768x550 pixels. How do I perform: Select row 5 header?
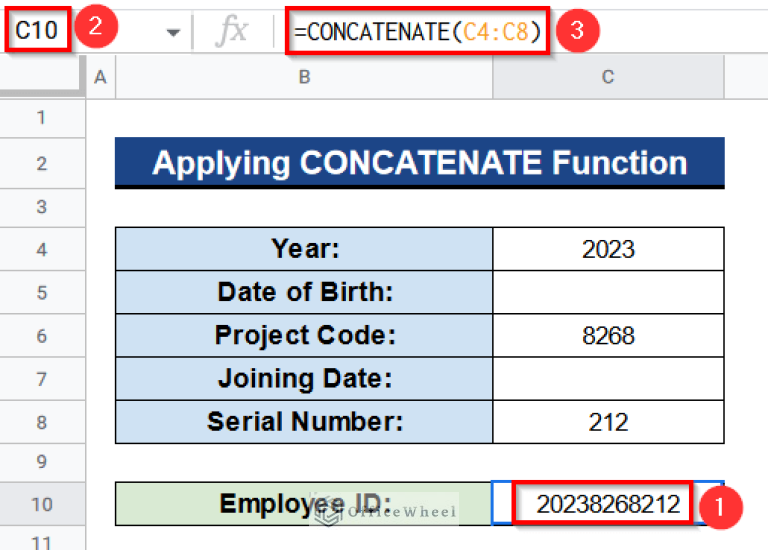42,292
